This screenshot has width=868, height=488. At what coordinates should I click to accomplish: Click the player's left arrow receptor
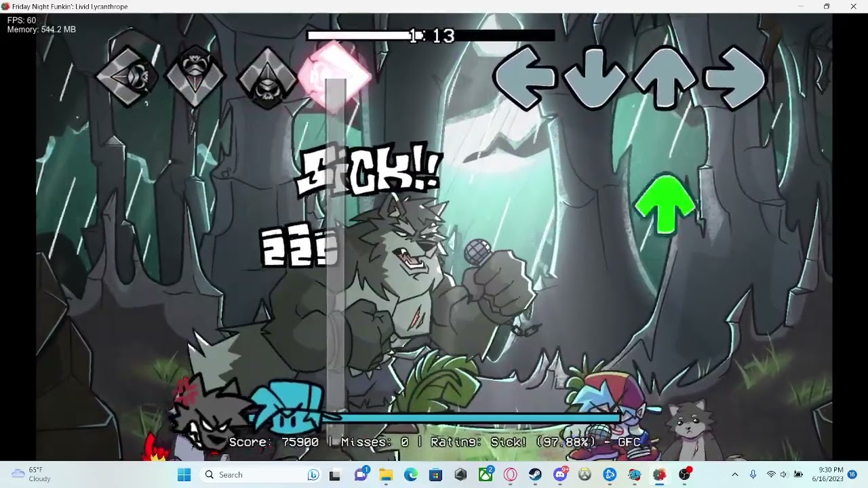(x=524, y=78)
